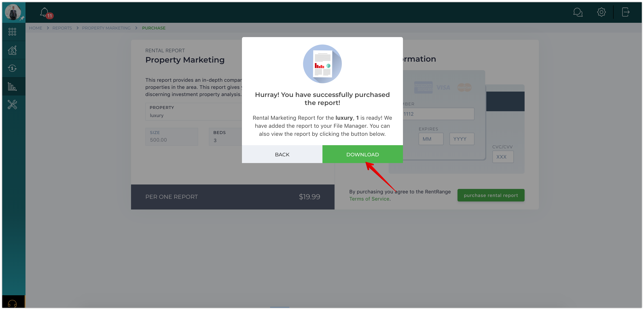Viewport: 644px width, 310px height.
Task: Click the YYYY expiry year field
Action: click(x=462, y=139)
